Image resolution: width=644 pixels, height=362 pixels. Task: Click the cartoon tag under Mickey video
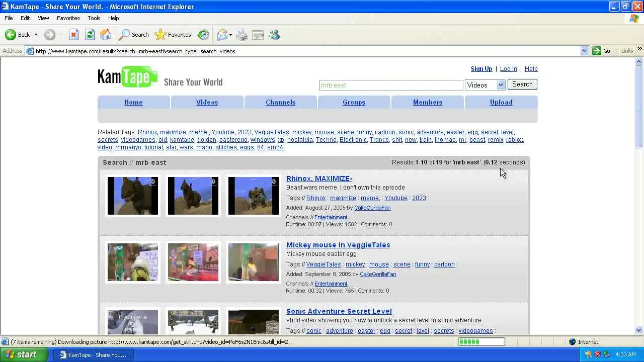click(x=444, y=264)
